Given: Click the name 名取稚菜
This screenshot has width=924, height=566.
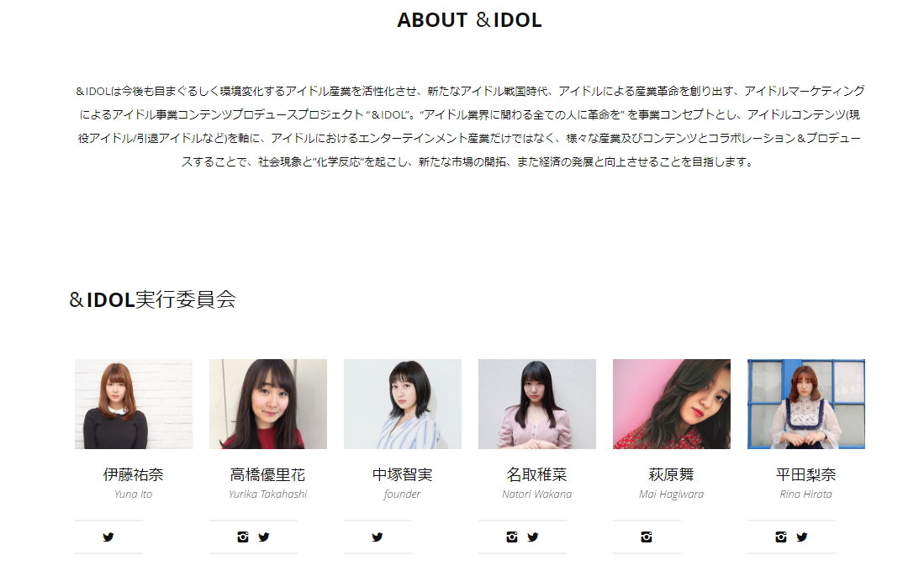Looking at the screenshot, I should point(537,474).
